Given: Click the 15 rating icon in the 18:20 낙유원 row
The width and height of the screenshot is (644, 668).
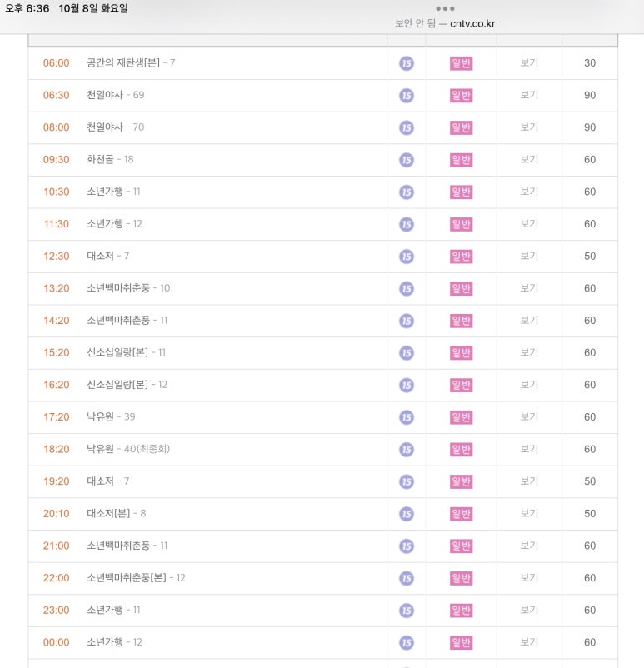Looking at the screenshot, I should [407, 450].
